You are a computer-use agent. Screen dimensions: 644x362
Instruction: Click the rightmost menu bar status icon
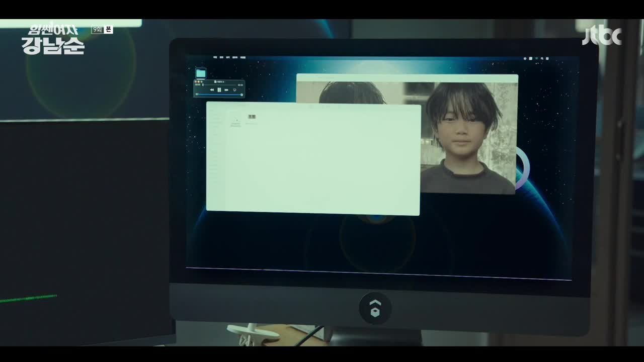pyautogui.click(x=547, y=58)
